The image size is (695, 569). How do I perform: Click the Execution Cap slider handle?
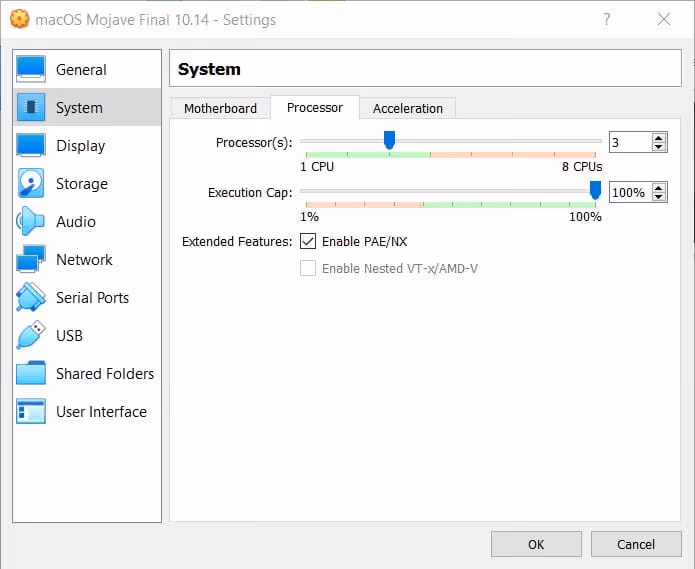[595, 190]
